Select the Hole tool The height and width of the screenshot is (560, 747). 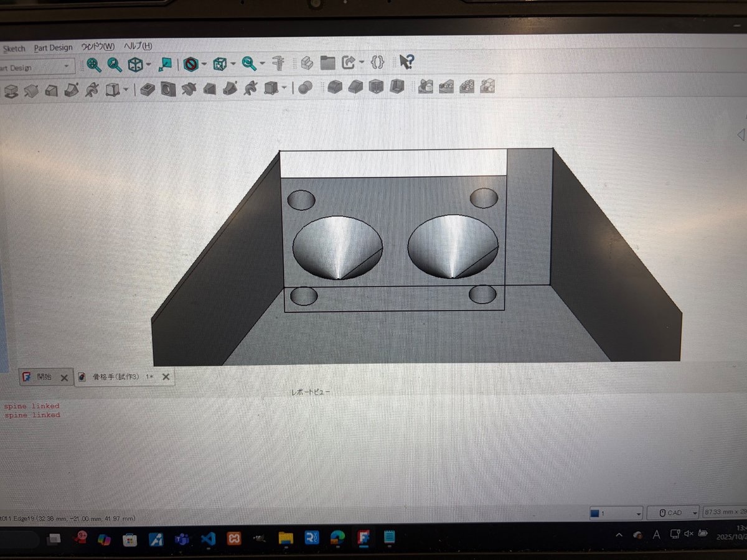coord(167,89)
